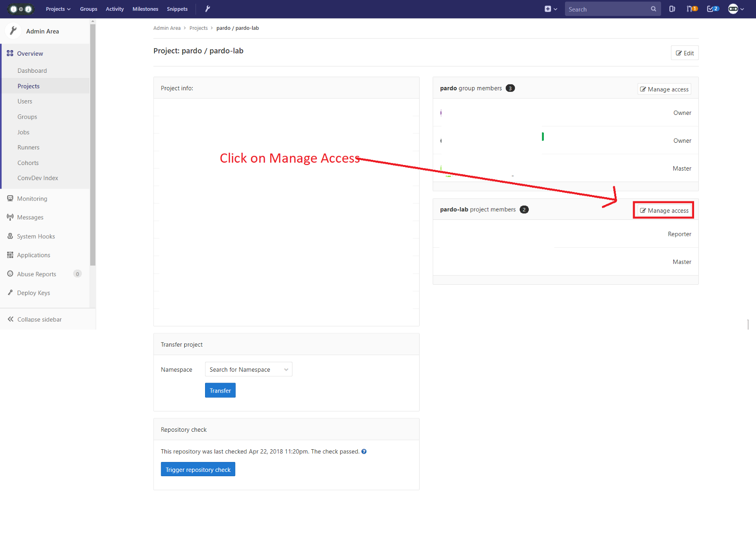
Task: Click the repository last checked message text
Action: 260,452
